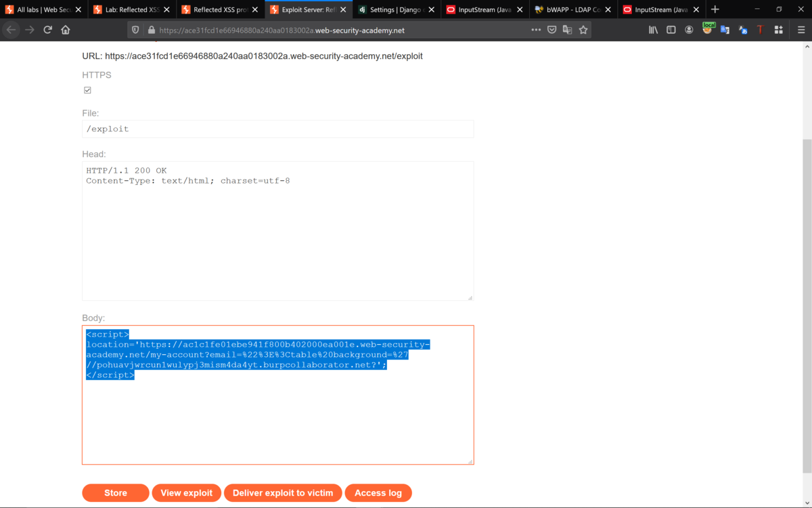The image size is (812, 508).
Task: Translate page via address bar icon
Action: coord(568,30)
